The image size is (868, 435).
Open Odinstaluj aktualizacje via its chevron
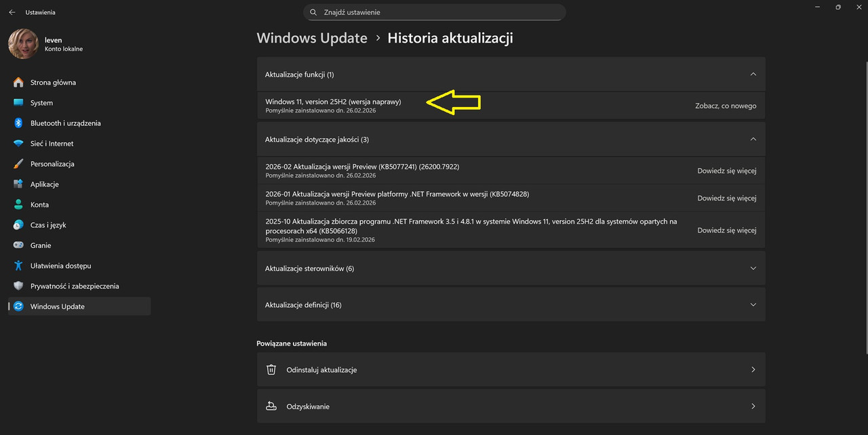[x=753, y=370]
